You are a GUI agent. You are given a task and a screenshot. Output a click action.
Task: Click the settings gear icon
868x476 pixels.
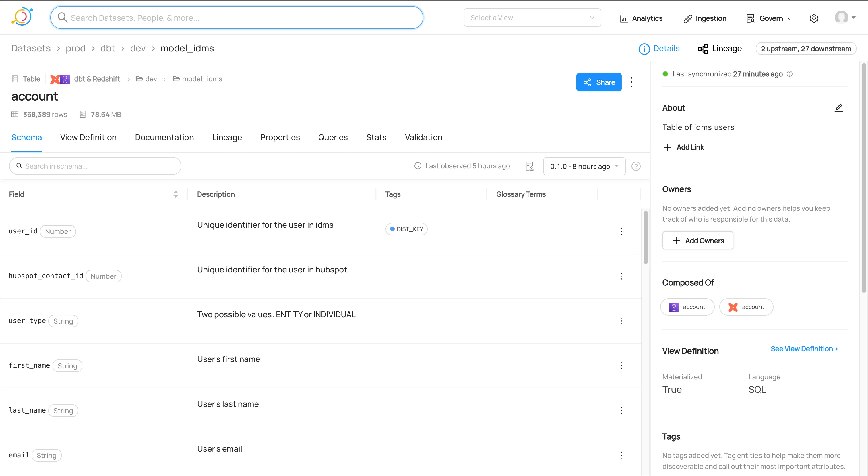pos(814,18)
